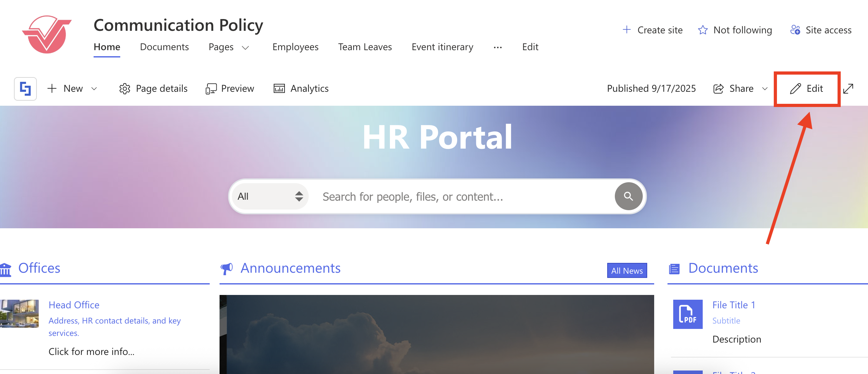The height and width of the screenshot is (374, 868).
Task: Open Analytics chart icon
Action: coord(279,89)
